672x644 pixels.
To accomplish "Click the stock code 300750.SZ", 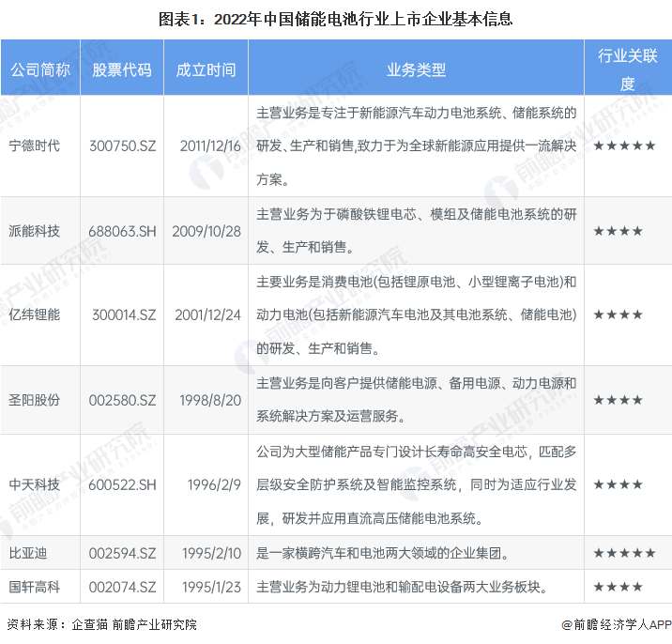I will point(122,146).
